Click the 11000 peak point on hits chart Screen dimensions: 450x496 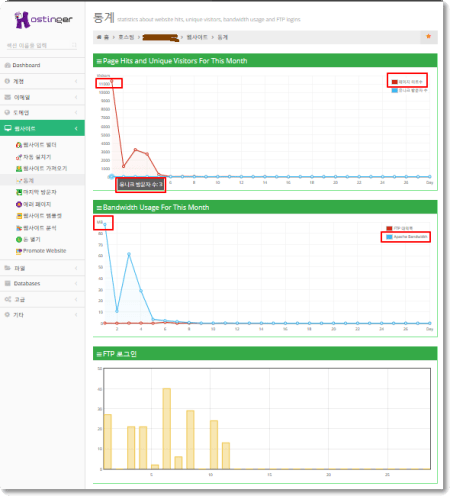[x=112, y=81]
